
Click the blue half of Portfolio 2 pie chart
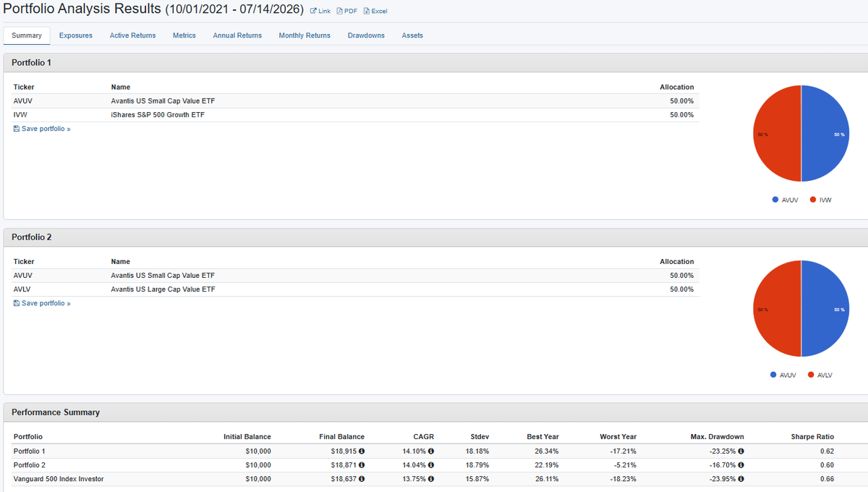pos(825,309)
